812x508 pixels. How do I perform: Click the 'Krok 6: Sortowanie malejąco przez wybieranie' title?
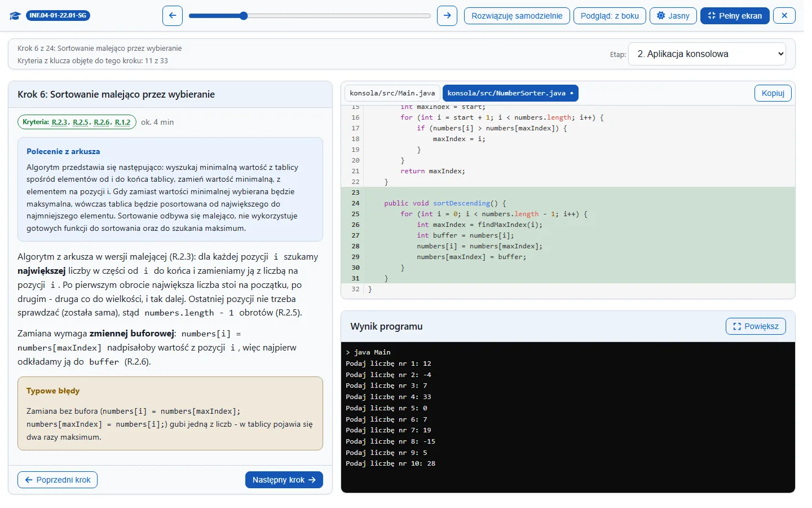click(x=116, y=94)
